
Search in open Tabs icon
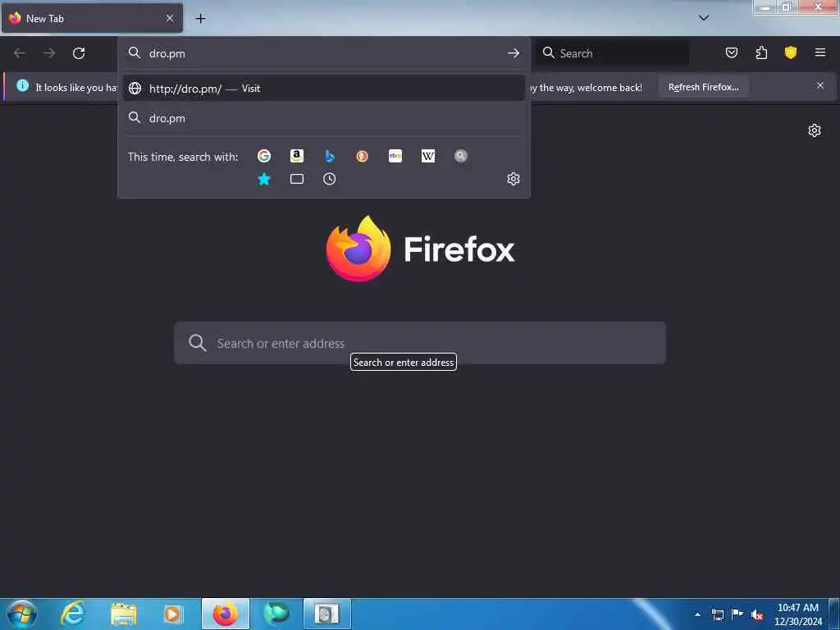coord(297,179)
